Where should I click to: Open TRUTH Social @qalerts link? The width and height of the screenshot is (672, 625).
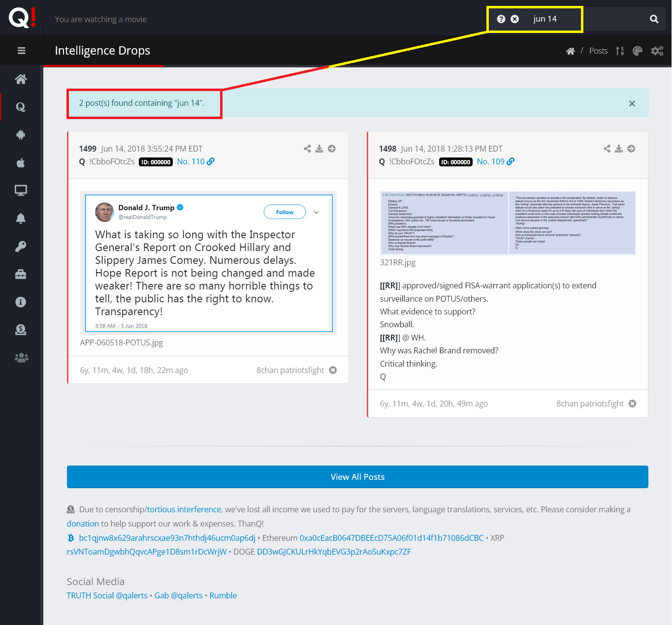pos(107,595)
